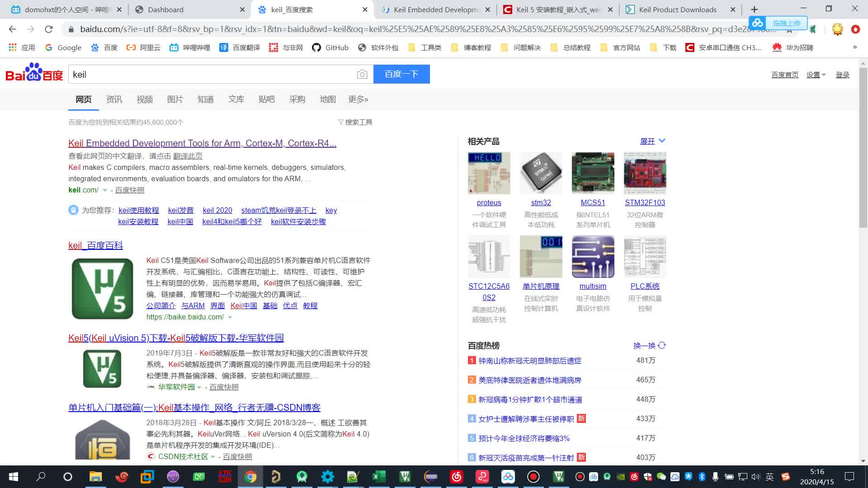Open Excel from the taskbar
This screenshot has width=868, height=488.
379,477
